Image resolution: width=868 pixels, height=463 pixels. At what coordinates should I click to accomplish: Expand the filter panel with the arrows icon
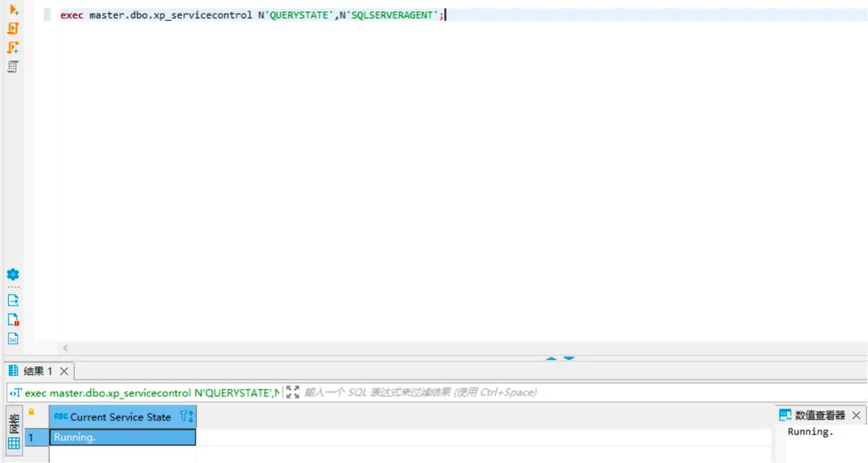point(293,392)
